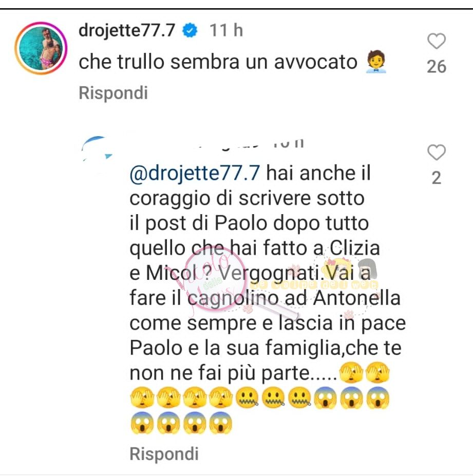Click the first zipper-mouth emoji
This screenshot has height=476, width=473.
pos(248,397)
